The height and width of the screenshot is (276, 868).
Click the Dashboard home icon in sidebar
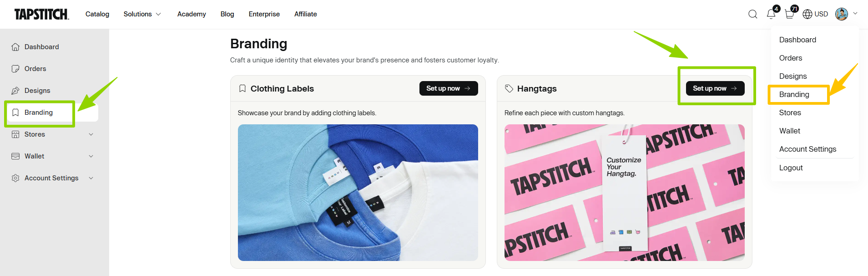pos(15,47)
